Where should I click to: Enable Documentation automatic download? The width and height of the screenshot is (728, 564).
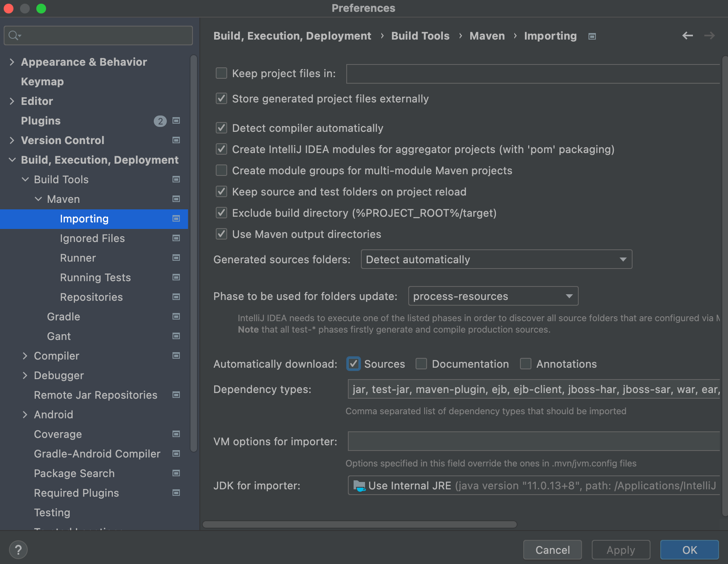click(x=421, y=364)
